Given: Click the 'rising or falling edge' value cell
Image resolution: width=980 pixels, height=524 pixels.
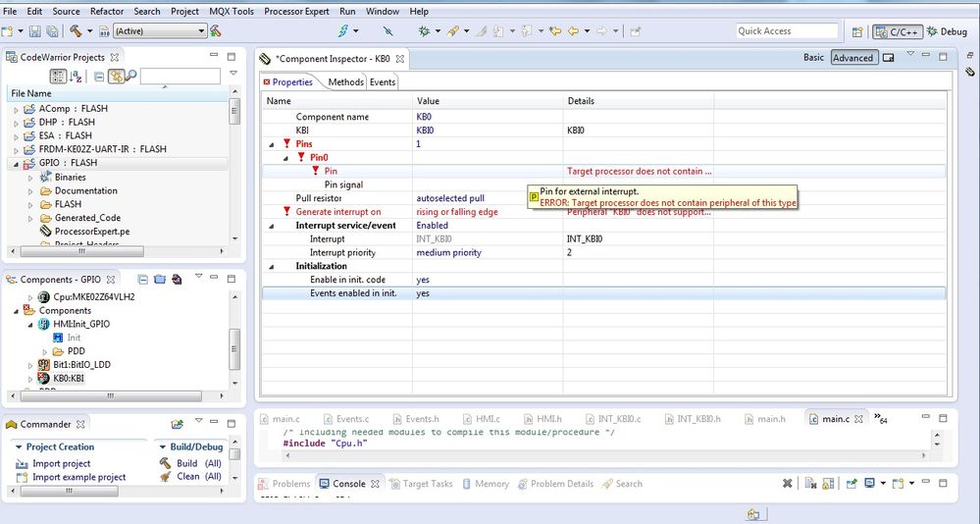Looking at the screenshot, I should pos(488,212).
